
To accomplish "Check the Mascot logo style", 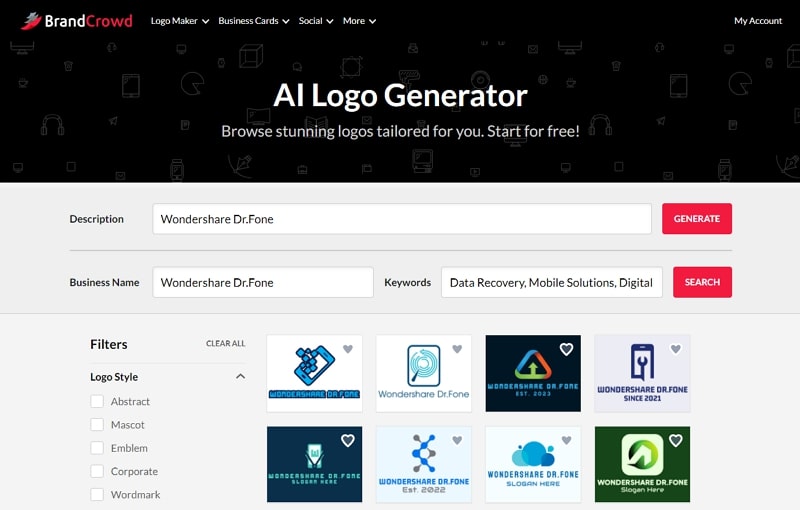I will click(x=97, y=425).
